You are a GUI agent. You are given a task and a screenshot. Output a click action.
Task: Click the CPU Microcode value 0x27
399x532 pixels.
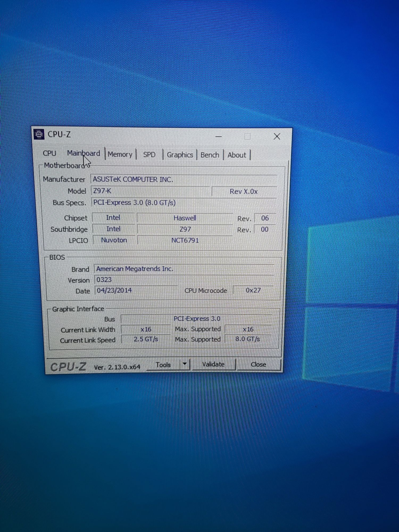pyautogui.click(x=253, y=290)
